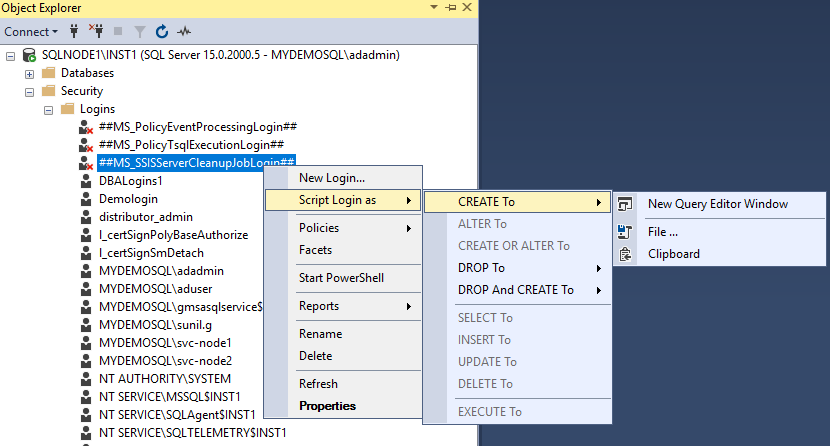830x446 pixels.
Task: Choose Delete from context menu
Action: pos(343,357)
